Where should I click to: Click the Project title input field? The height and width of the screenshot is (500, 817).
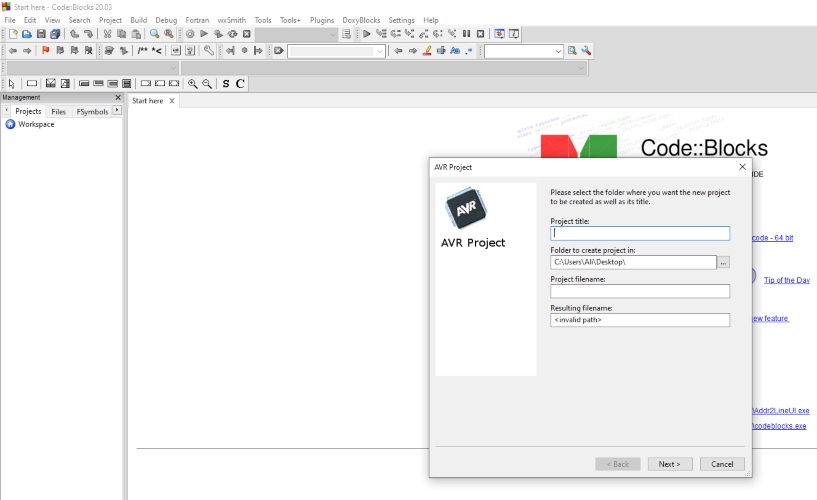[x=640, y=233]
